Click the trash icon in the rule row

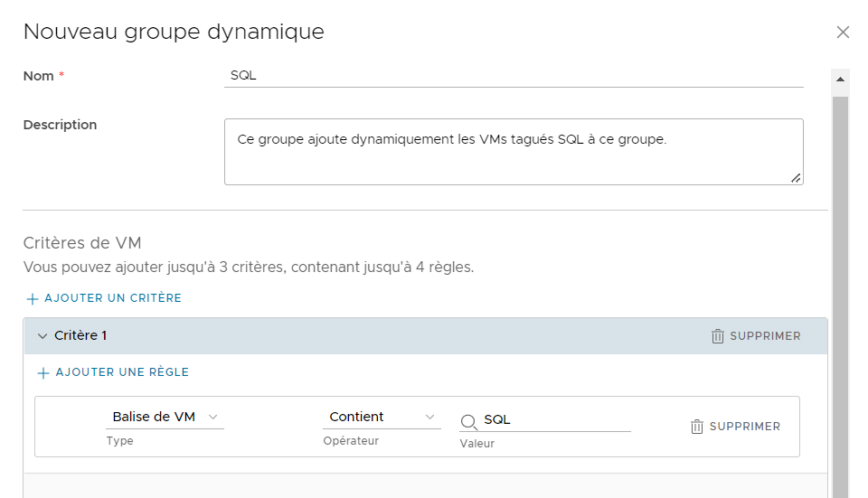[697, 427]
